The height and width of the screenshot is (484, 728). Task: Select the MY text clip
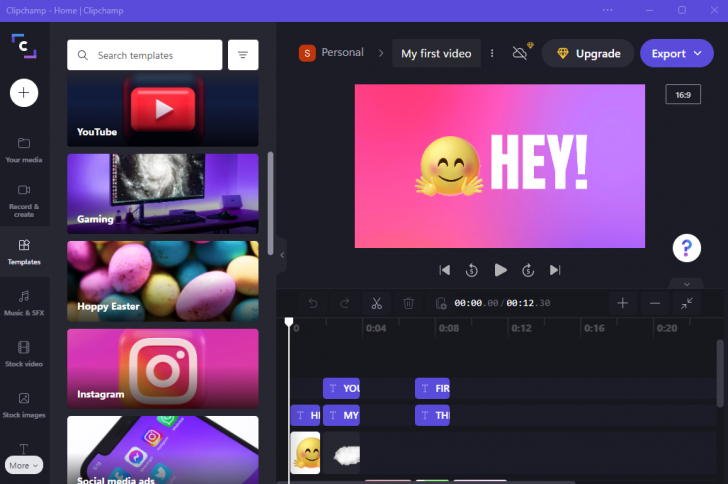tap(341, 415)
